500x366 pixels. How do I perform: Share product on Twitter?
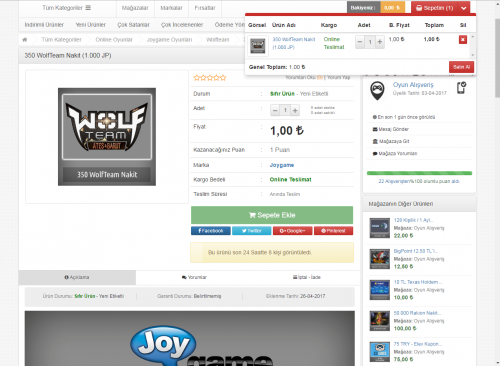pos(252,231)
